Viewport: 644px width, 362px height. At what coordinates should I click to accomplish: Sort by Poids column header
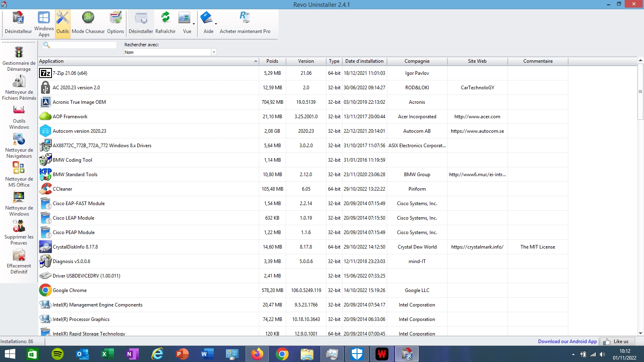pyautogui.click(x=272, y=61)
